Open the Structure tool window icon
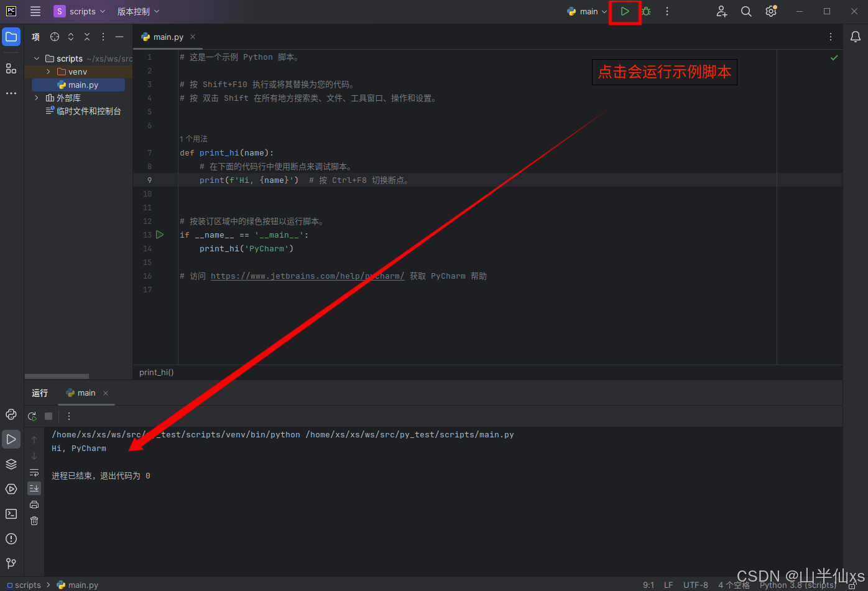Viewport: 868px width, 591px height. 11,68
